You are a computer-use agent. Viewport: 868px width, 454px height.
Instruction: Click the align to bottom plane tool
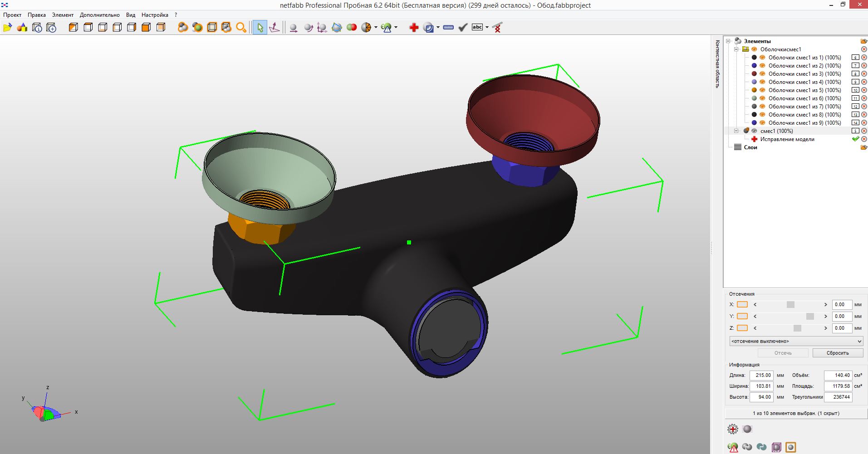point(275,28)
